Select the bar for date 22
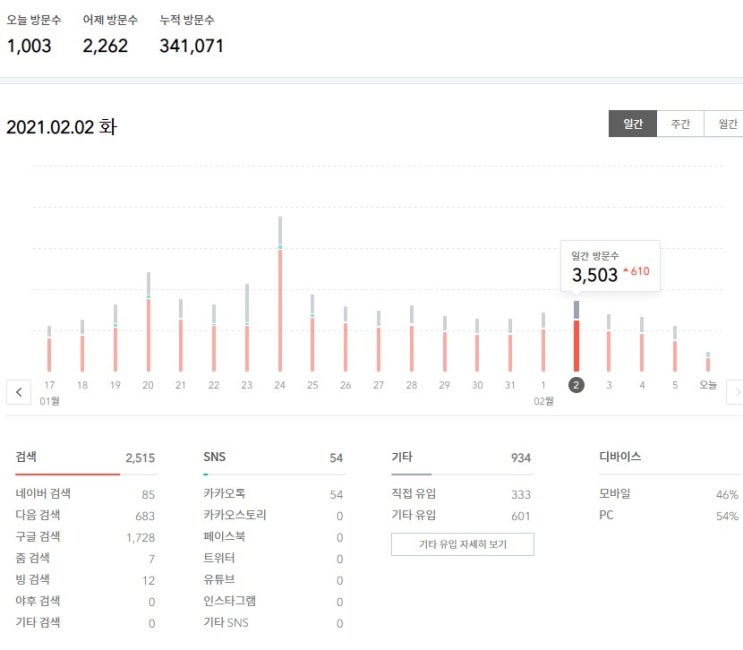The height and width of the screenshot is (650, 743). point(214,338)
